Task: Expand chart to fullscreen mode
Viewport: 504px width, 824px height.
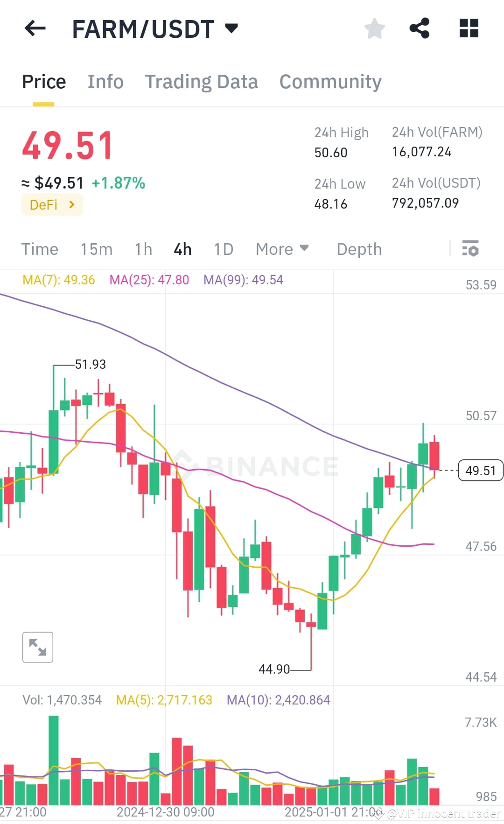Action: 37,647
